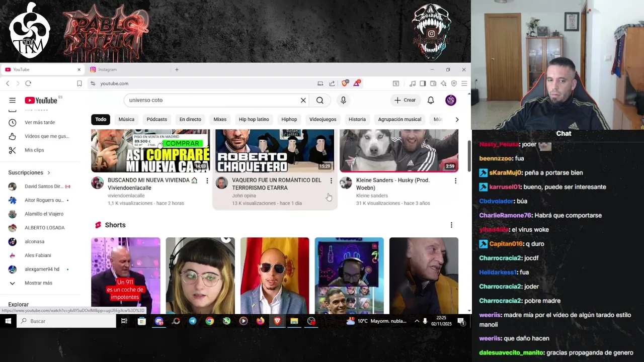Open Leo AI sparkle icon

pyautogui.click(x=443, y=83)
